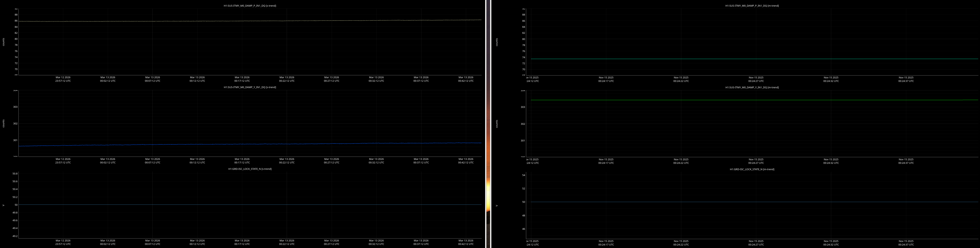Viewport: 980px width, 248px height.
Task: Click the H1:GRD-ISC_LOCK_STATE_N [s-trend] plot title
Action: 250,169
